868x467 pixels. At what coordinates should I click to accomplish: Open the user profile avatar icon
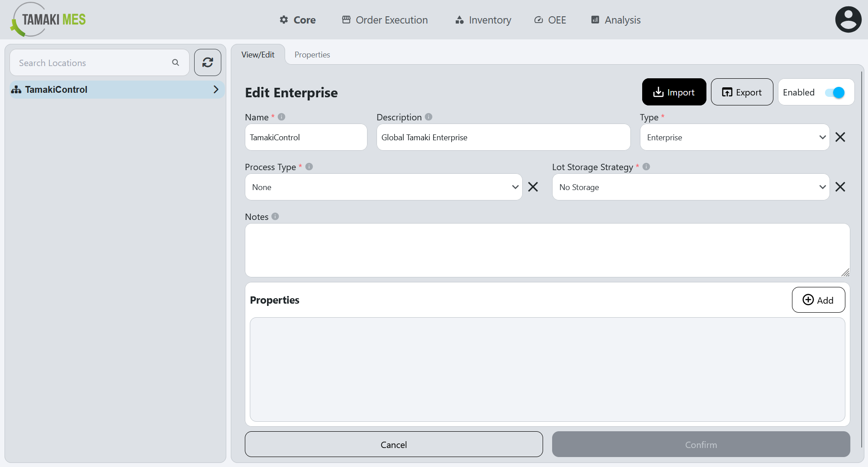pos(848,19)
